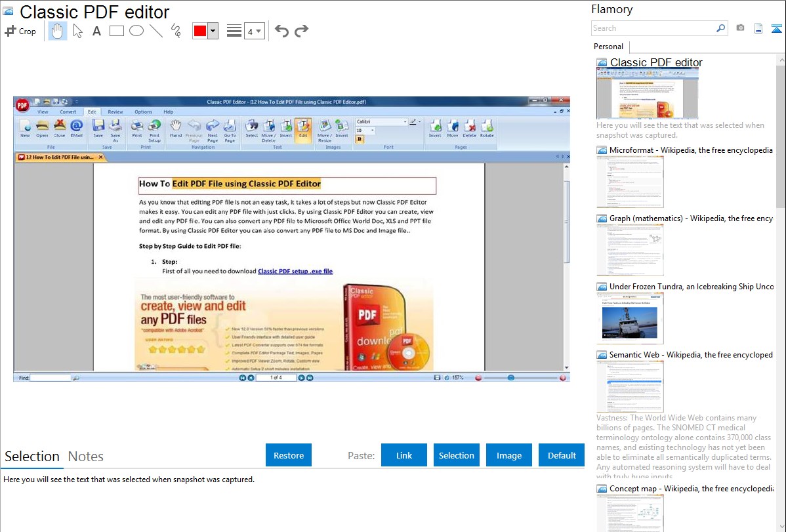This screenshot has width=786, height=532.
Task: Open the Under Frozen Tundra snapshot thumbnail
Action: 630,318
